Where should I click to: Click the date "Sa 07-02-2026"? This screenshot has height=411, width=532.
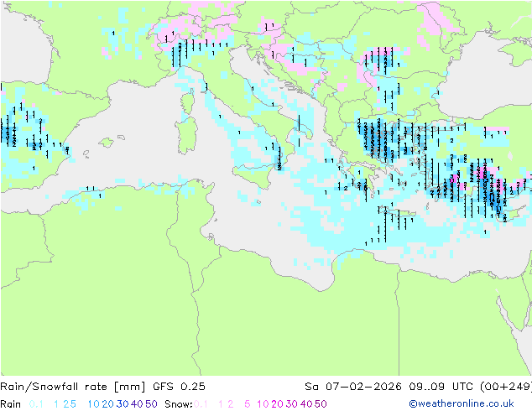click(x=353, y=387)
